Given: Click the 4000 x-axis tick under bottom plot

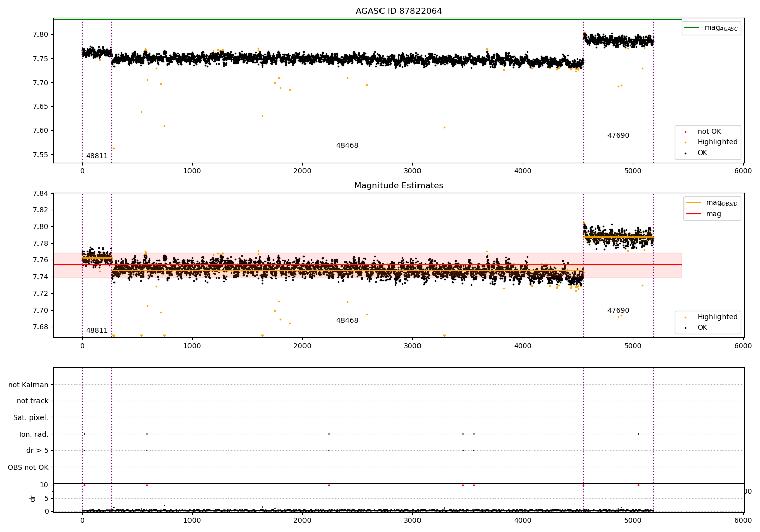Looking at the screenshot, I should click(523, 520).
